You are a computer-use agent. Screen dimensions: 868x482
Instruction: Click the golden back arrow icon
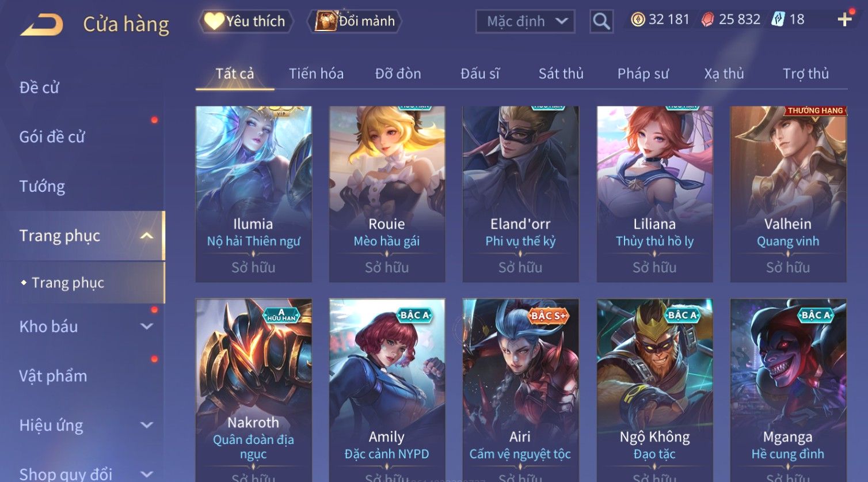[41, 25]
